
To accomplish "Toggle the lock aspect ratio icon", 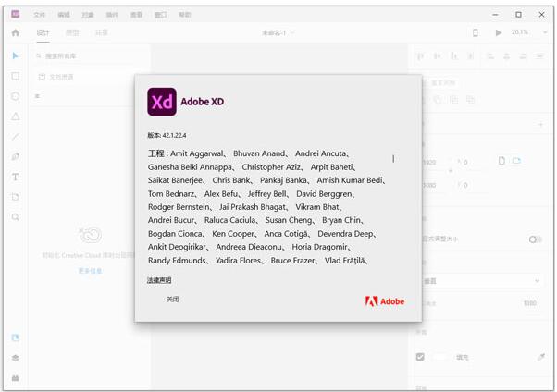I will [451, 172].
